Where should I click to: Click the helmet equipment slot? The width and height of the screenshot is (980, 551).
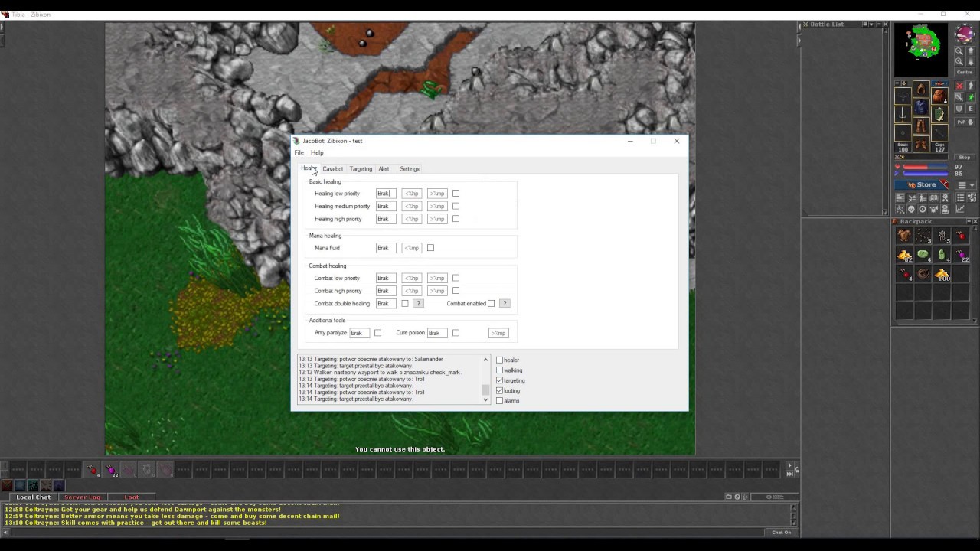(x=921, y=90)
